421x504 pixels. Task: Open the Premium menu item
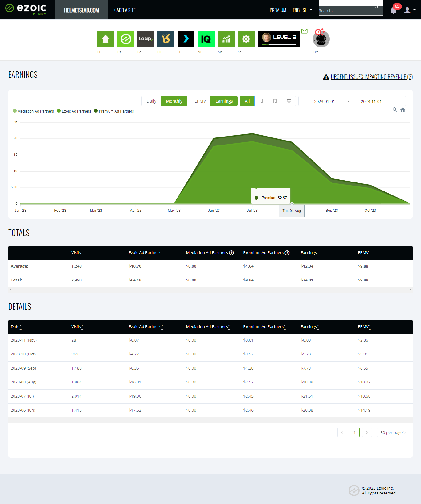pyautogui.click(x=278, y=10)
